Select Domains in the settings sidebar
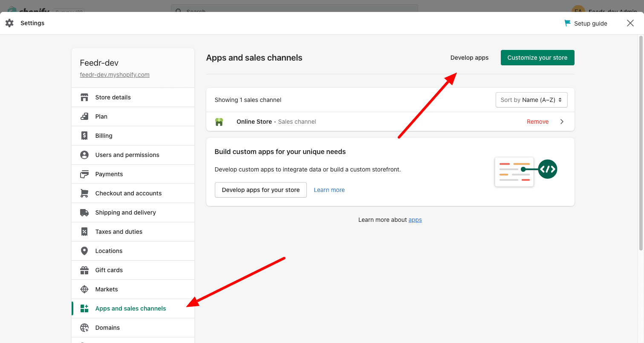Image resolution: width=644 pixels, height=343 pixels. 107,328
